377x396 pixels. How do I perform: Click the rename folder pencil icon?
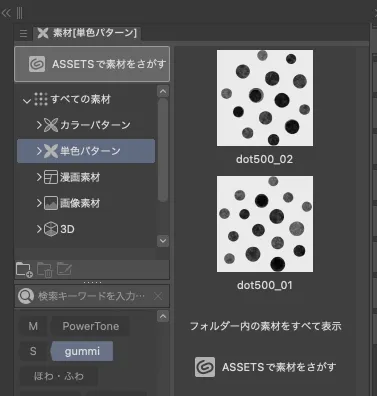tap(64, 269)
